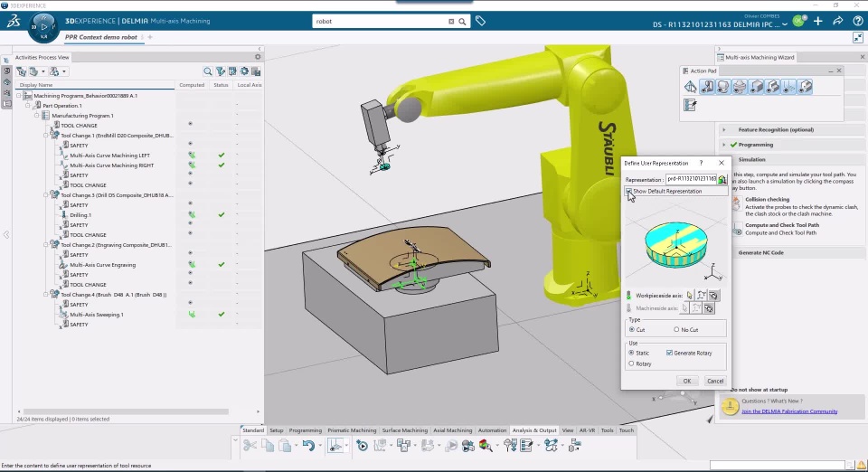Open the Setup toolbar tab
The height and width of the screenshot is (472, 868).
tap(277, 430)
